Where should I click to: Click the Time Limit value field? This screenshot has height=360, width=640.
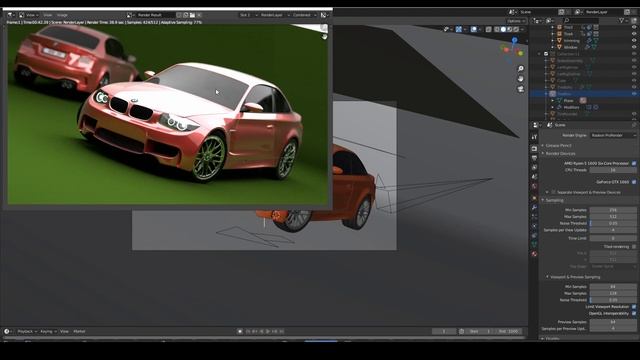click(613, 238)
